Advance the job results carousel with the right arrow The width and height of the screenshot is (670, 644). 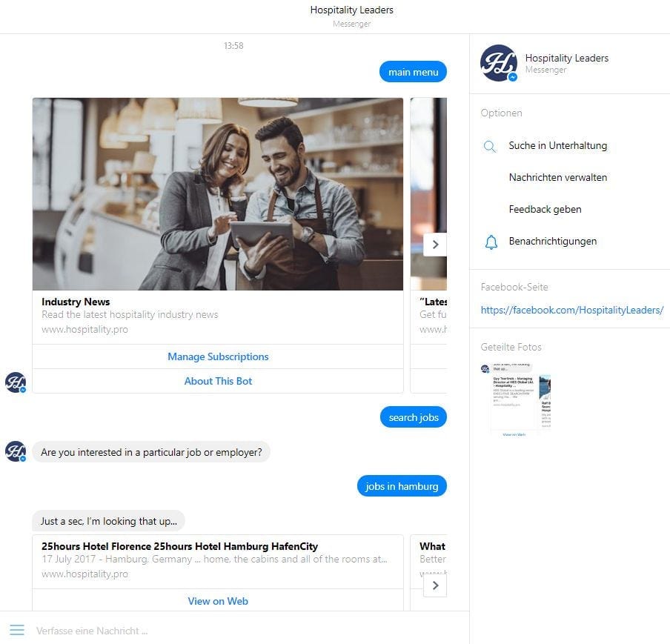point(435,585)
